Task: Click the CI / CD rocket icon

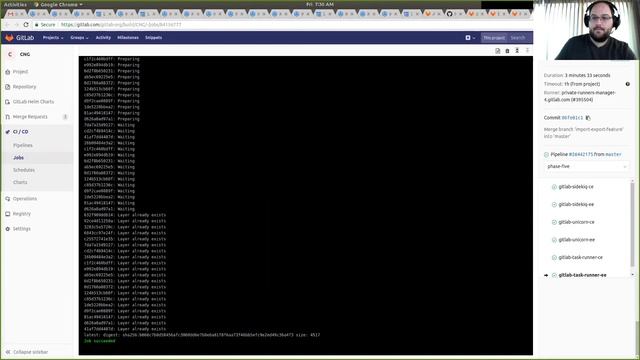Action: click(x=7, y=132)
